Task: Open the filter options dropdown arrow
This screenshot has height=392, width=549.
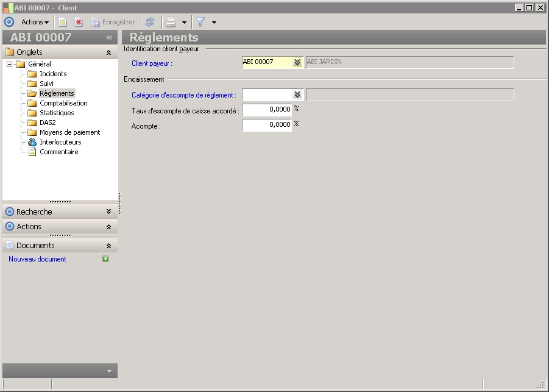Action: (x=214, y=23)
